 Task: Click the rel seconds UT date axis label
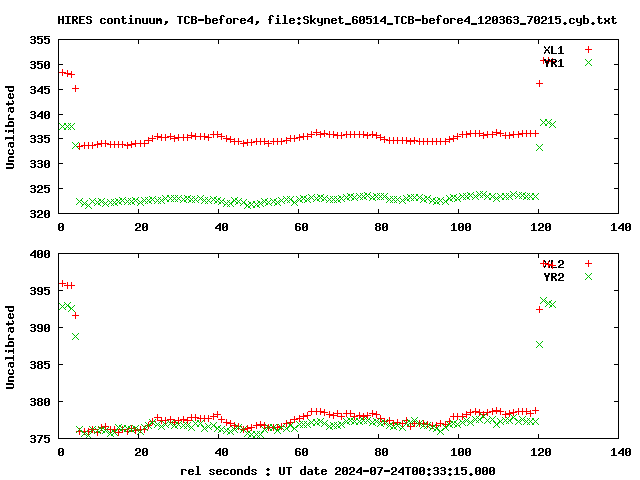(338, 471)
